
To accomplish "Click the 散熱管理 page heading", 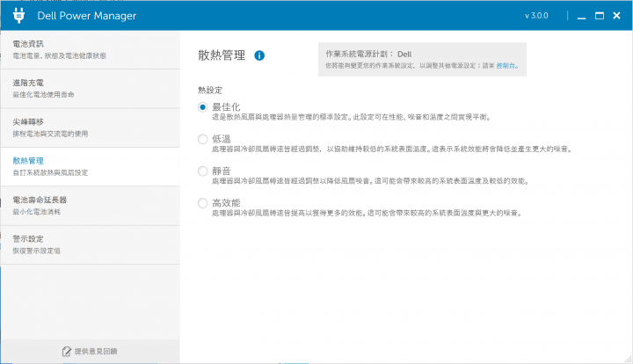I will 222,55.
